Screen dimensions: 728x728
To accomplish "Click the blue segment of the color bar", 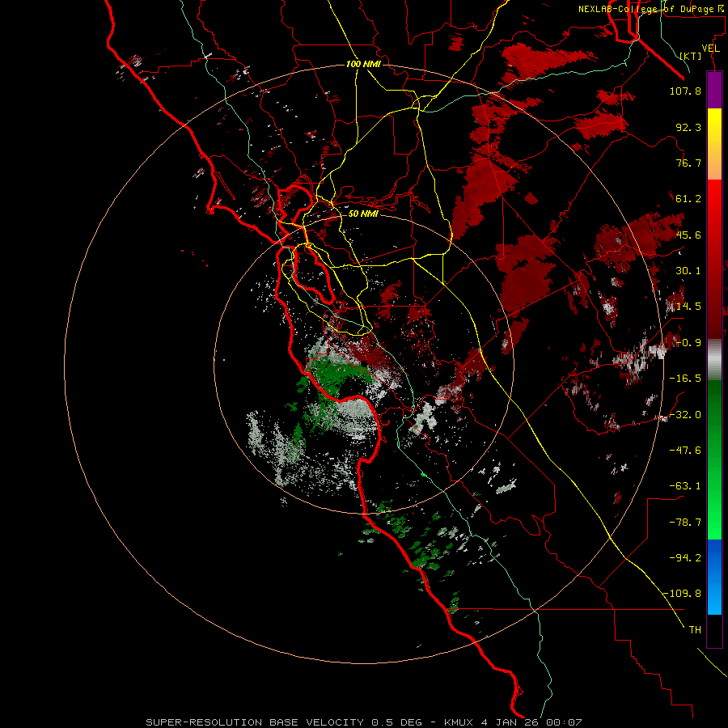I will 714,577.
